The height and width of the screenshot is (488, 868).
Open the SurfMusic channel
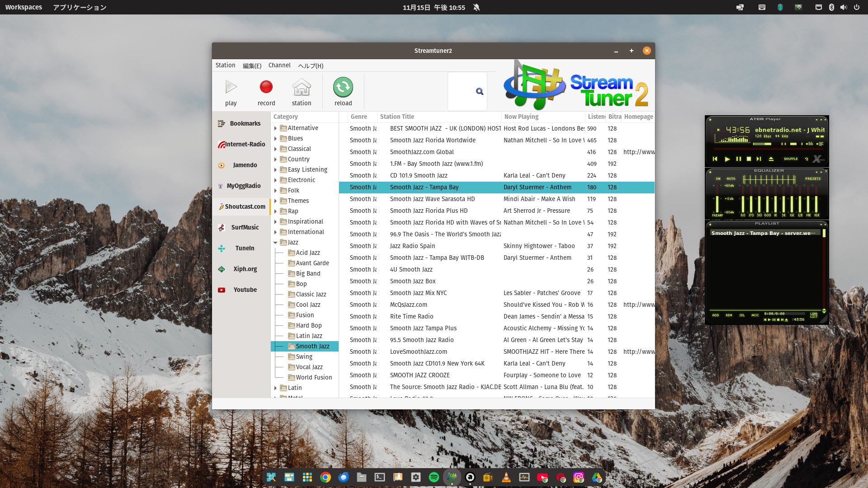pos(241,227)
